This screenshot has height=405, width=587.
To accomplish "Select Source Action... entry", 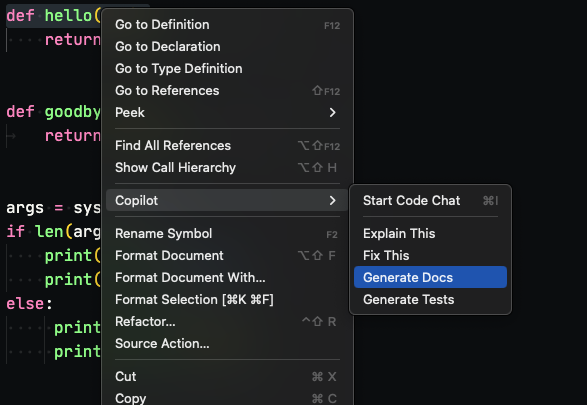I will pos(227,344).
